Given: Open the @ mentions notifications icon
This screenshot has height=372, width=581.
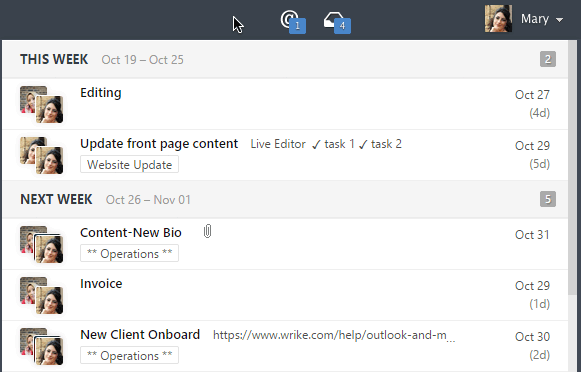Looking at the screenshot, I should pos(293,22).
